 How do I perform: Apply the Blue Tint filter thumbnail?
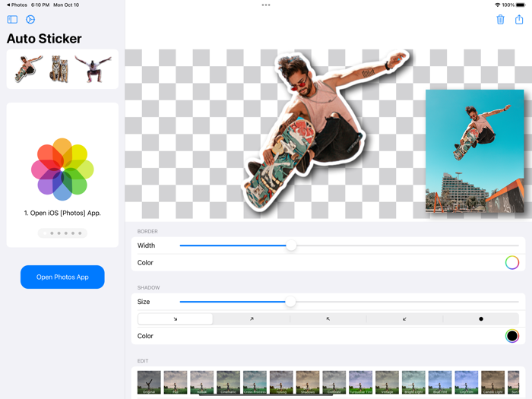(440, 382)
